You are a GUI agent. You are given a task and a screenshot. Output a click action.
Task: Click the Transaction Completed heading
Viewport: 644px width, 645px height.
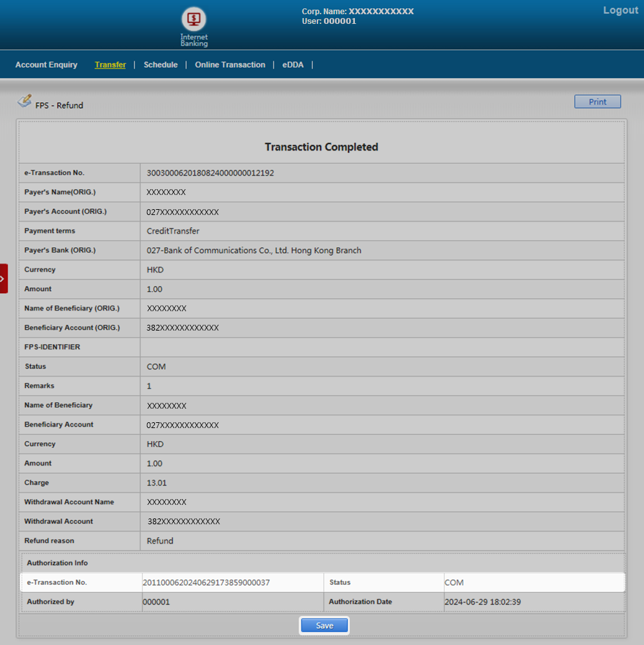[x=321, y=147]
